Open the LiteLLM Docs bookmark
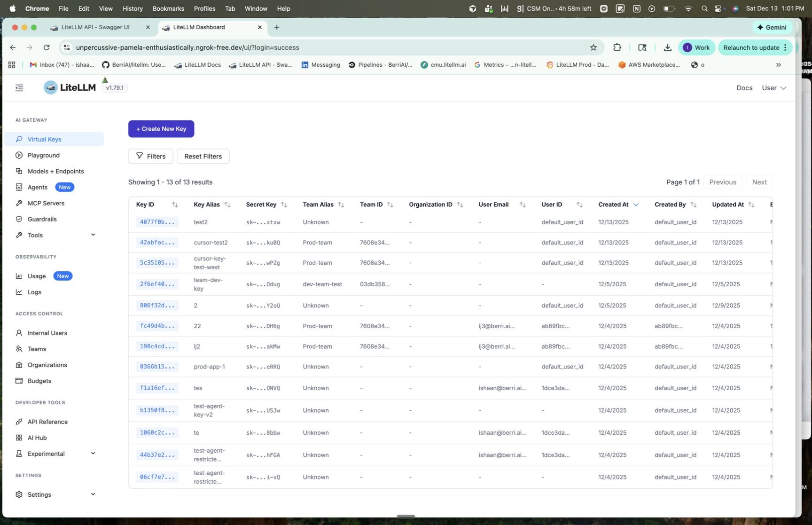The image size is (812, 525). (198, 65)
